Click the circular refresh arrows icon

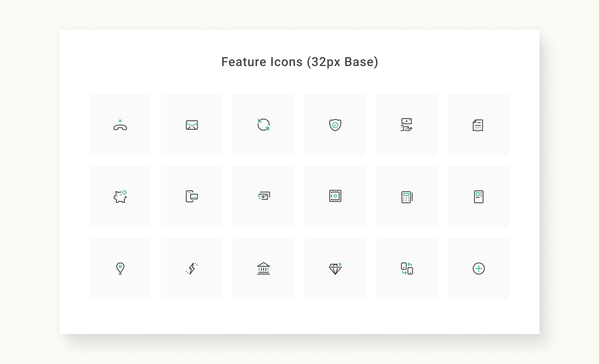coord(263,125)
